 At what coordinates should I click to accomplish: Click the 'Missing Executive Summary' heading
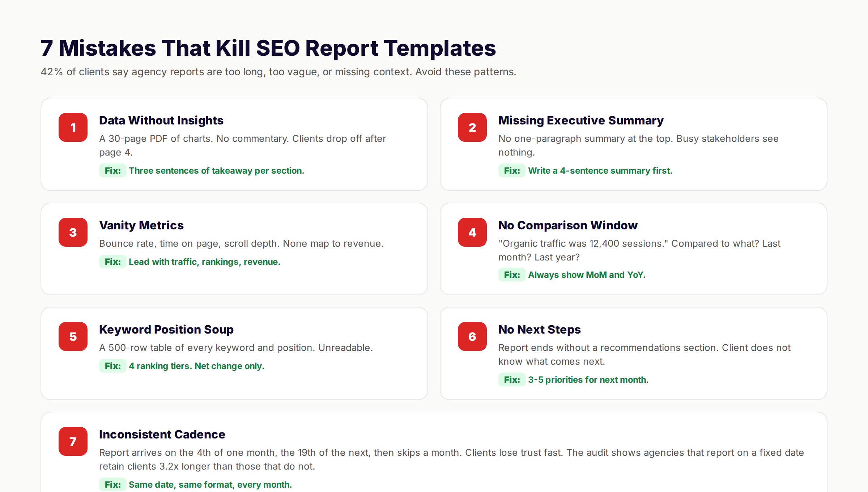click(581, 120)
